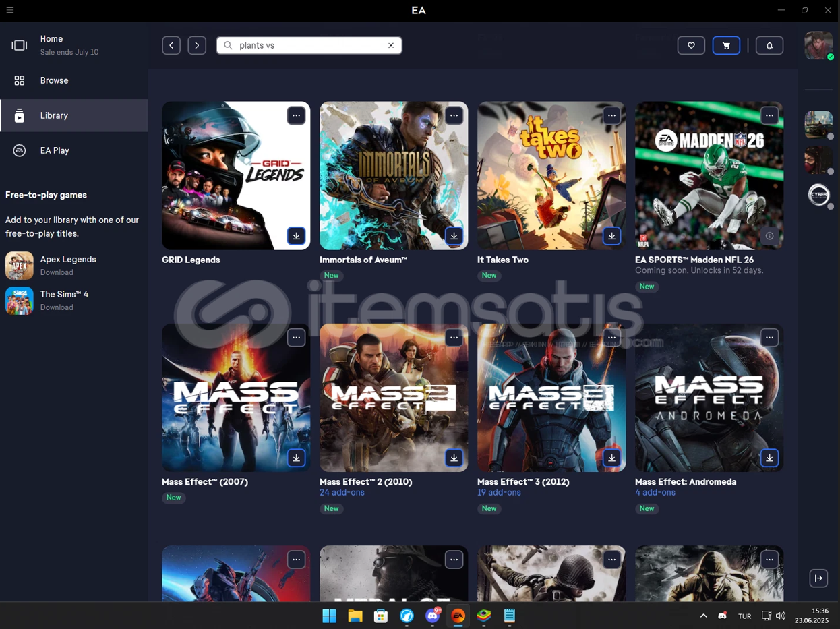This screenshot has height=629, width=840.
Task: Download The Sims 4 free-to-play game
Action: pyautogui.click(x=57, y=307)
